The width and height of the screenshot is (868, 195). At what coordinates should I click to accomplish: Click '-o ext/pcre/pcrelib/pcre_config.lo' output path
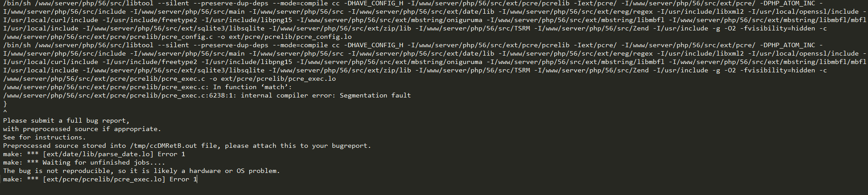click(x=284, y=37)
